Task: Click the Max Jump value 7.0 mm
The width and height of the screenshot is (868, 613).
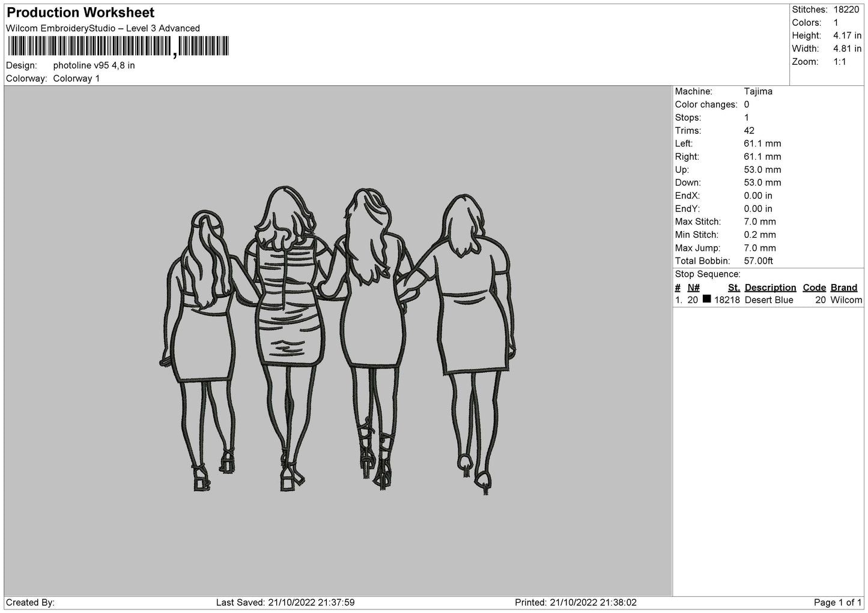Action: 760,248
